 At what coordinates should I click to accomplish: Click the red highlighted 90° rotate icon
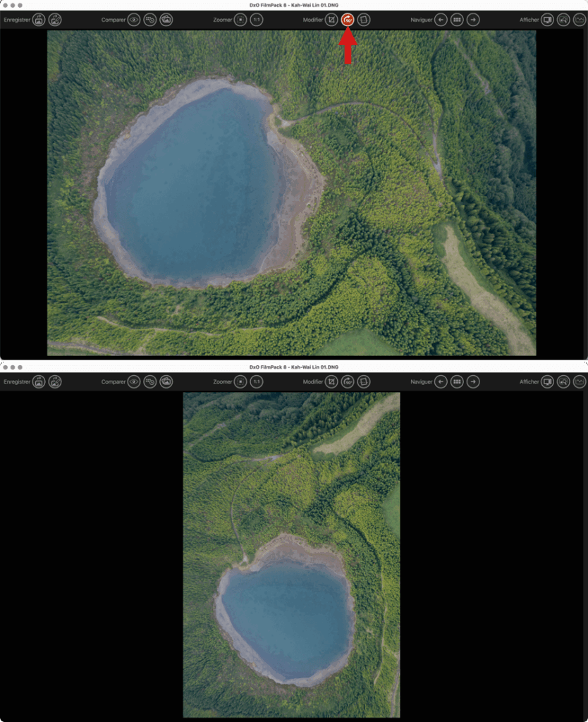click(x=348, y=20)
